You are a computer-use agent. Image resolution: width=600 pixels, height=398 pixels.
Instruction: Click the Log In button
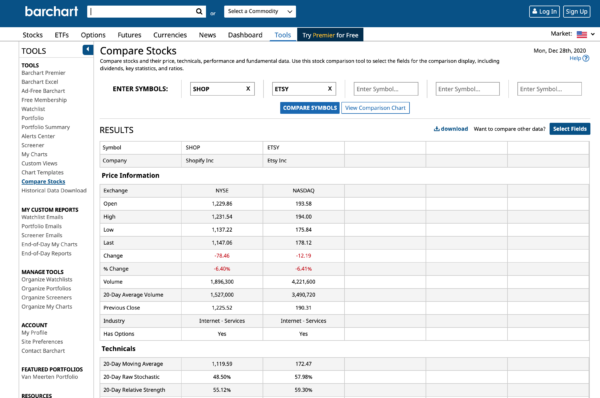[544, 11]
